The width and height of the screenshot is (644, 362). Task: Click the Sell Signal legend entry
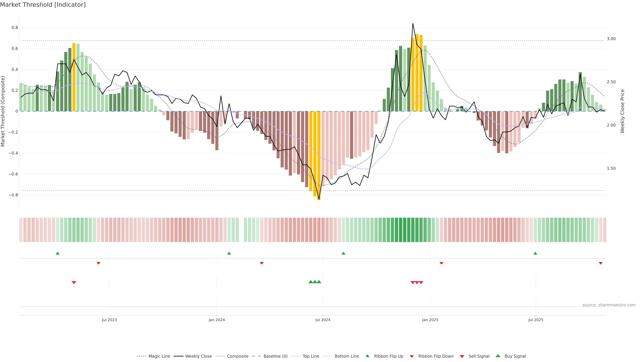[x=479, y=356]
